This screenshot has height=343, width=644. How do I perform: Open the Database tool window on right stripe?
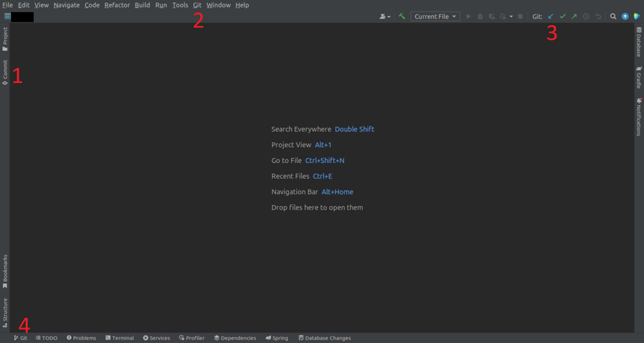point(639,42)
